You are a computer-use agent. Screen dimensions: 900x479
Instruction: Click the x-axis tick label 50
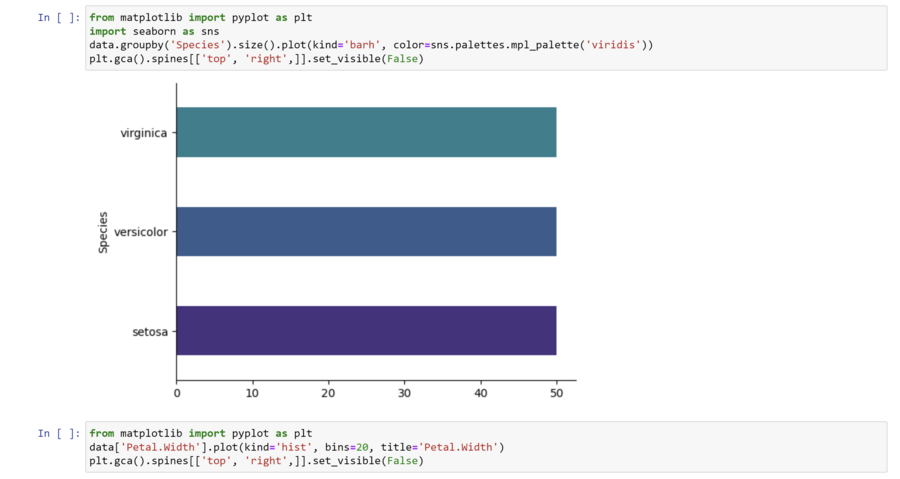point(556,393)
